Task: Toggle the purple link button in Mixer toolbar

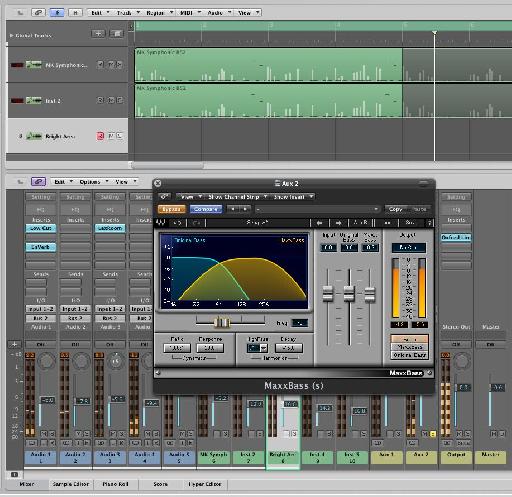Action: (38, 182)
